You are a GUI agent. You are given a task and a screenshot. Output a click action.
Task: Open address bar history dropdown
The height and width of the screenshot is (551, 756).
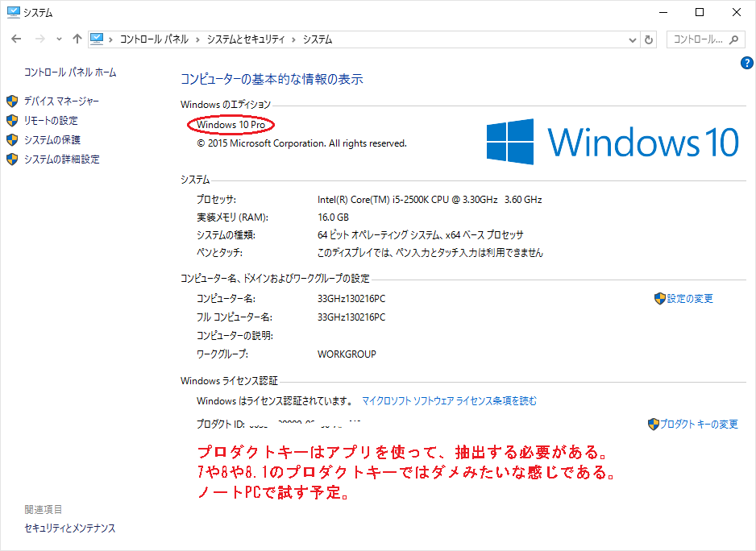[x=633, y=40]
